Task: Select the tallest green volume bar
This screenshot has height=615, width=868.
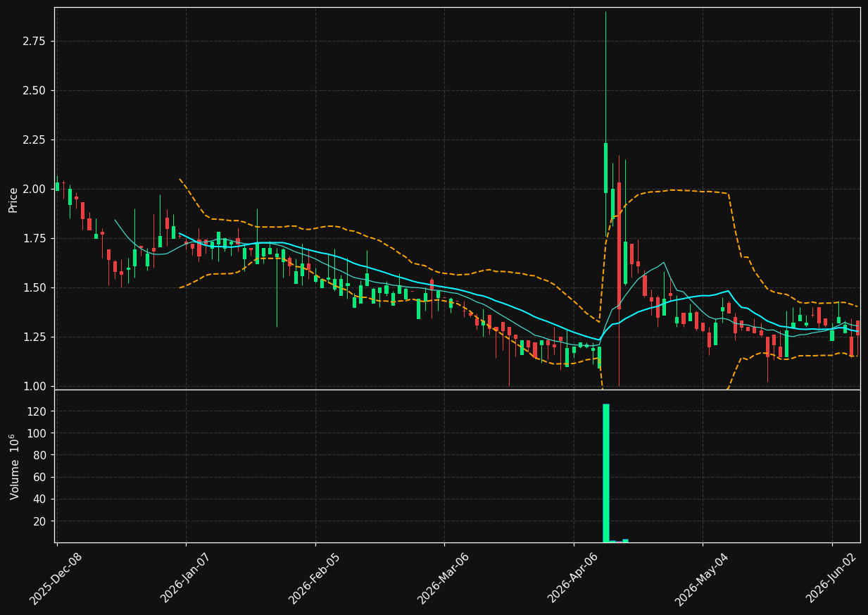Action: click(605, 473)
